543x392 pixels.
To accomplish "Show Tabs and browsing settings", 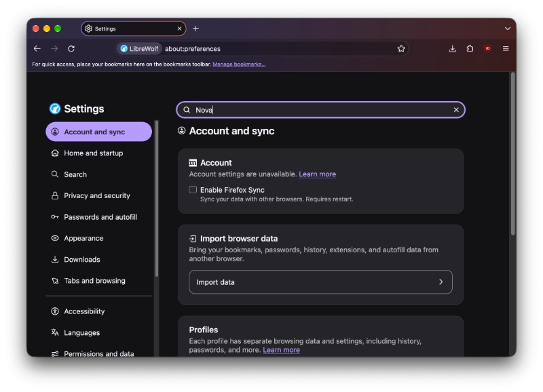I will (x=98, y=281).
